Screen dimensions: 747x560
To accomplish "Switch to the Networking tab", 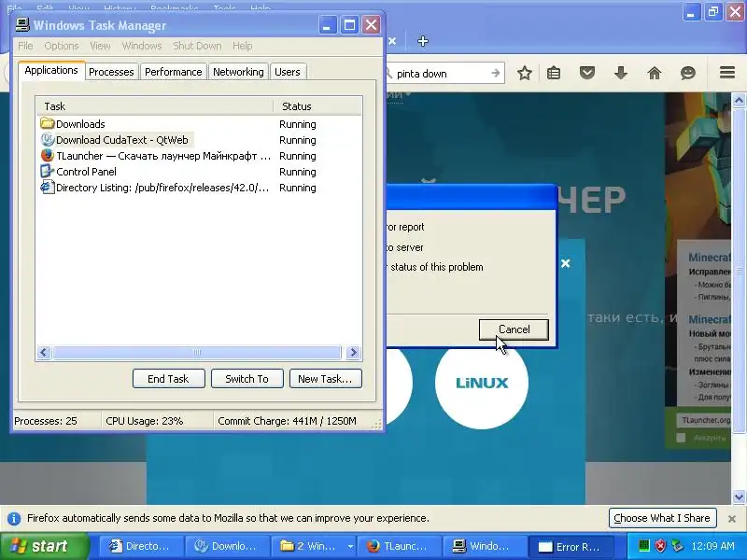I will point(238,72).
